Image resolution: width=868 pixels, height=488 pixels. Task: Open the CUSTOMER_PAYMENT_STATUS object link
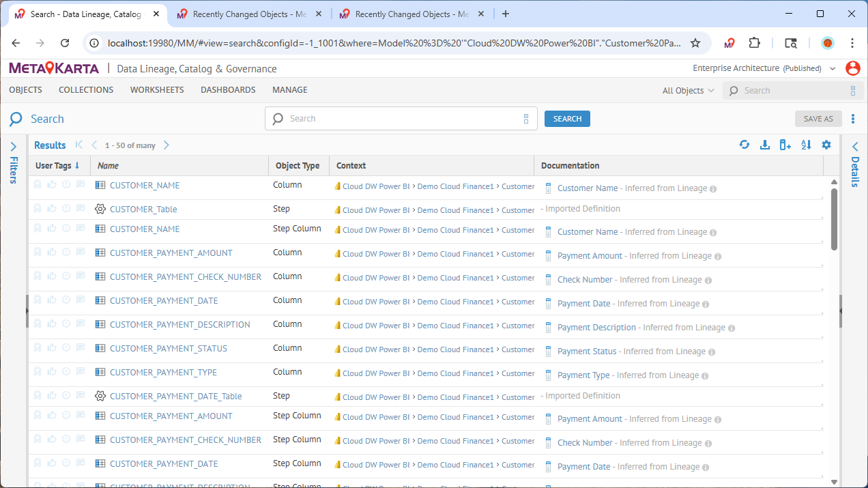pyautogui.click(x=168, y=349)
